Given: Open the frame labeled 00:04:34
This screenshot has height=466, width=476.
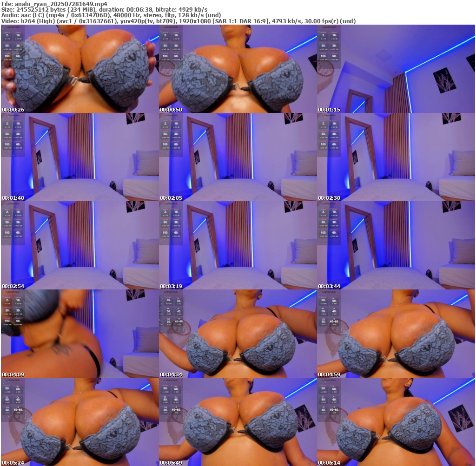Looking at the screenshot, I should click(238, 334).
